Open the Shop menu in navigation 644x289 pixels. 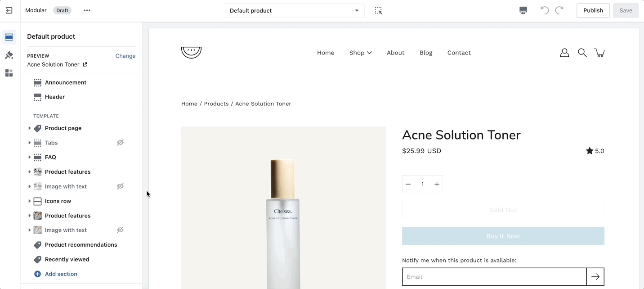click(360, 53)
